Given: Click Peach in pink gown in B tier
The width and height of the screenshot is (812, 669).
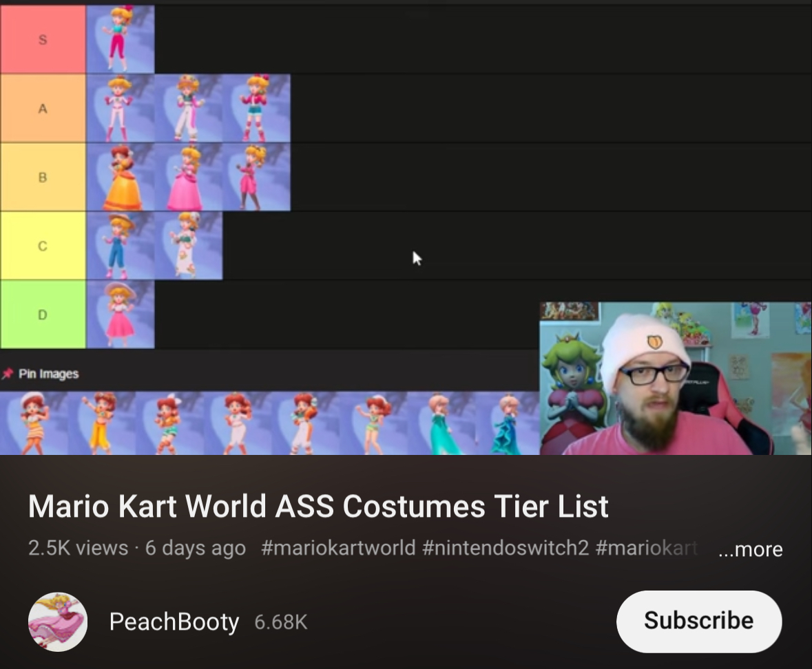Looking at the screenshot, I should 189,177.
